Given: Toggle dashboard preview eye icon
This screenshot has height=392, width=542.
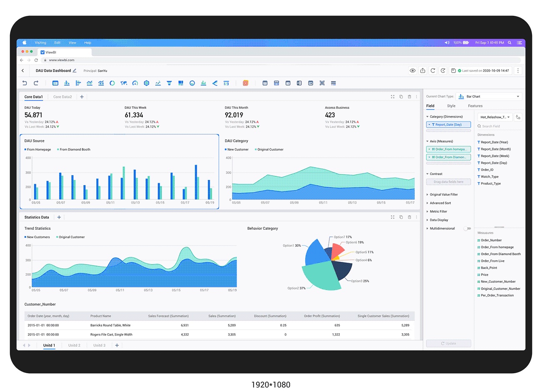Looking at the screenshot, I should click(x=413, y=70).
